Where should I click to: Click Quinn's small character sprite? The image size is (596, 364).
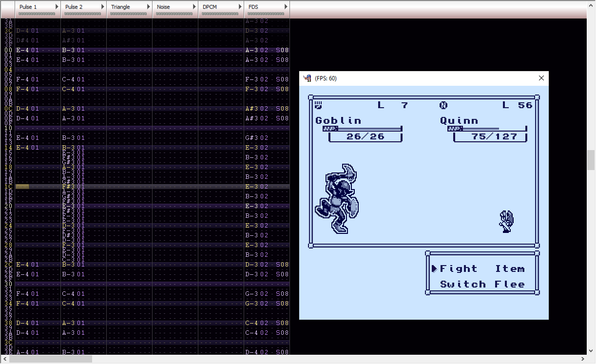507,221
